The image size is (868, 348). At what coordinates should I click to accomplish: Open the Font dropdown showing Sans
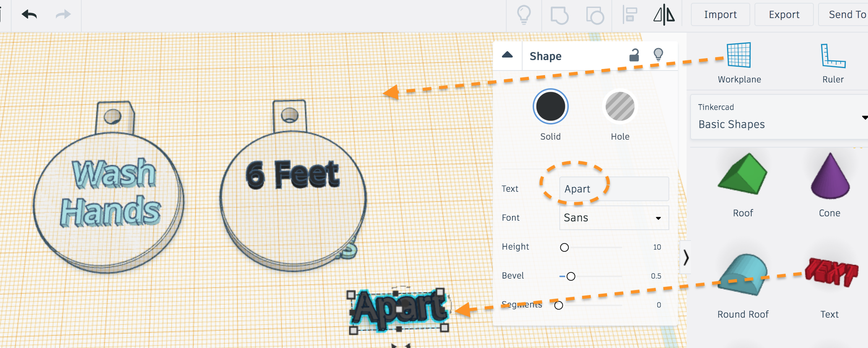[614, 218]
